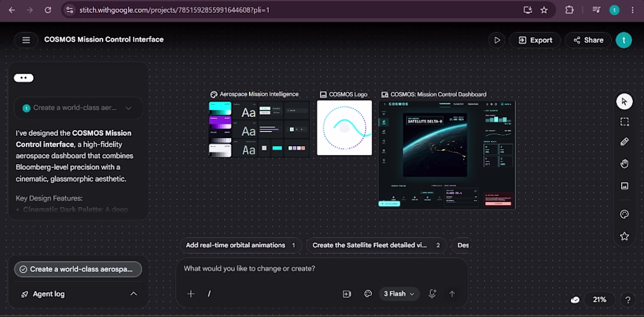
Task: Click the add-screen icon in prompt bar
Action: pos(347,294)
